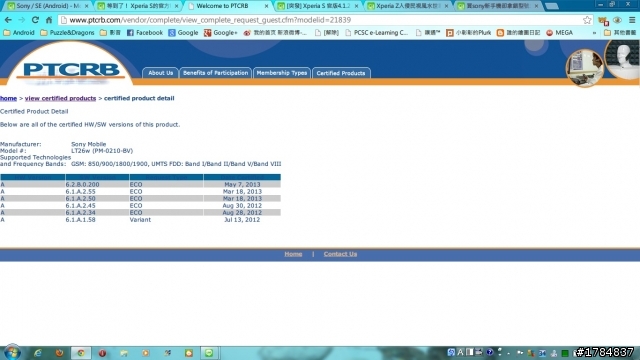
Task: Bookmark this page with the star icon
Action: click(587, 20)
